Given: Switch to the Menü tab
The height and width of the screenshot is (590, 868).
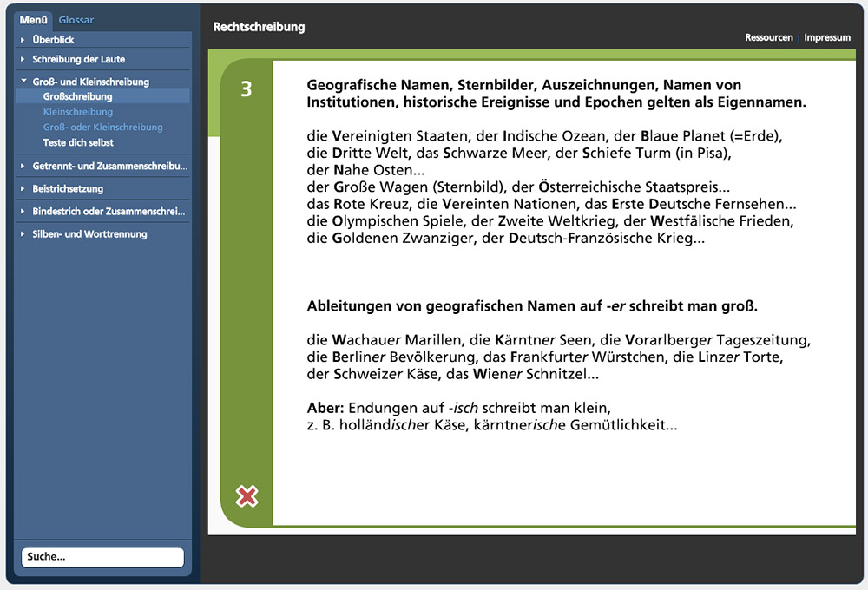Looking at the screenshot, I should (x=33, y=20).
